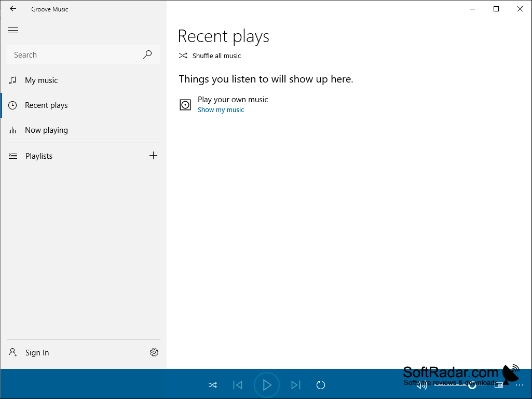
Task: Maximize the Groove Music window
Action: (x=496, y=9)
